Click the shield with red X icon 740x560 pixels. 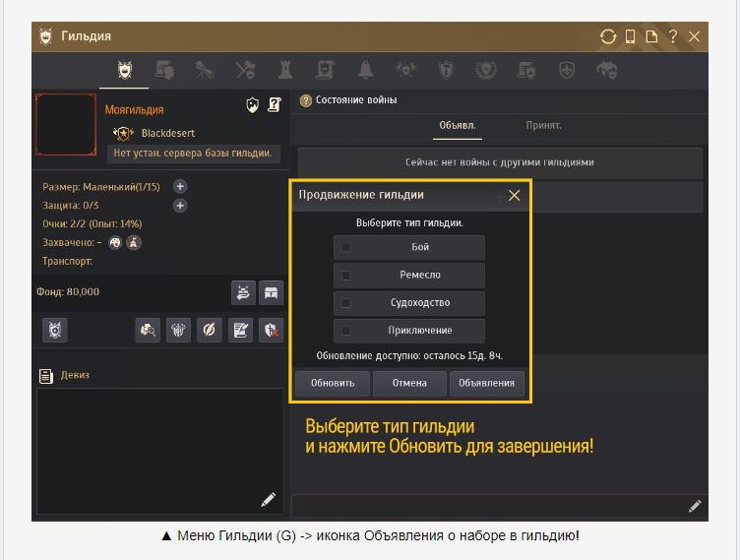coord(271,330)
